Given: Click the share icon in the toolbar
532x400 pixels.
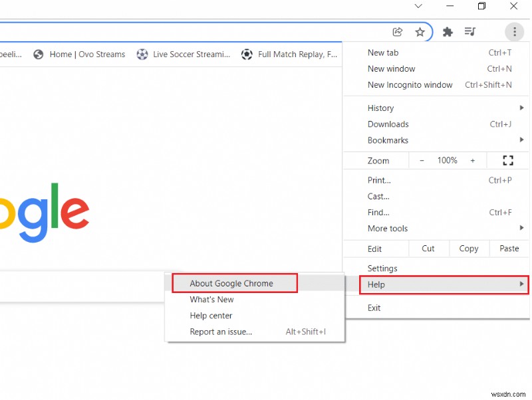Looking at the screenshot, I should coord(397,31).
